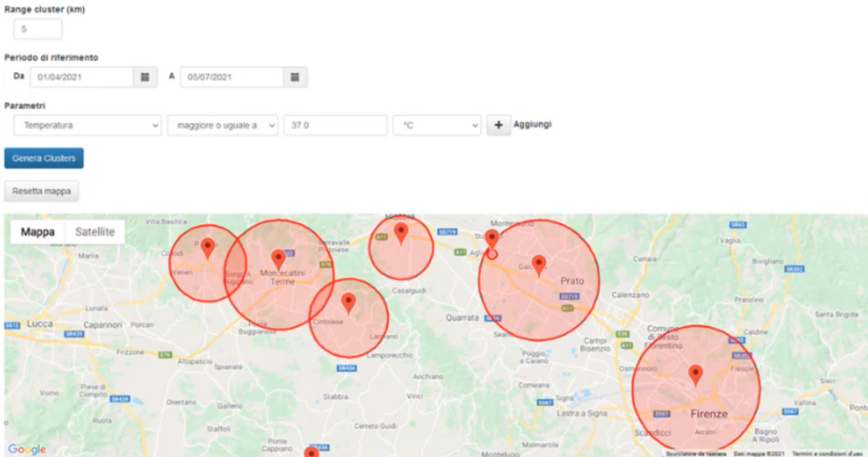Click the calendar icon beside start date
This screenshot has width=868, height=457.
point(145,77)
